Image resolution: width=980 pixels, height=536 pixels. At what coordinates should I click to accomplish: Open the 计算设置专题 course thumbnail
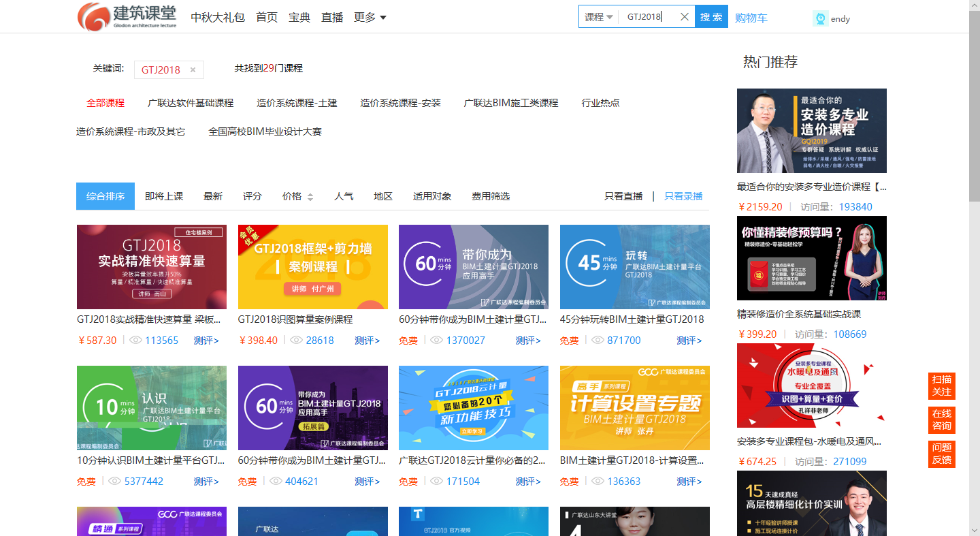(x=635, y=408)
